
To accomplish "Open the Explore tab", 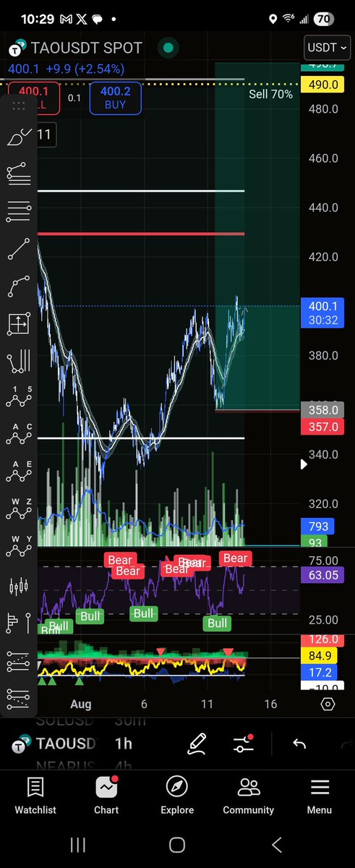I will click(x=177, y=795).
